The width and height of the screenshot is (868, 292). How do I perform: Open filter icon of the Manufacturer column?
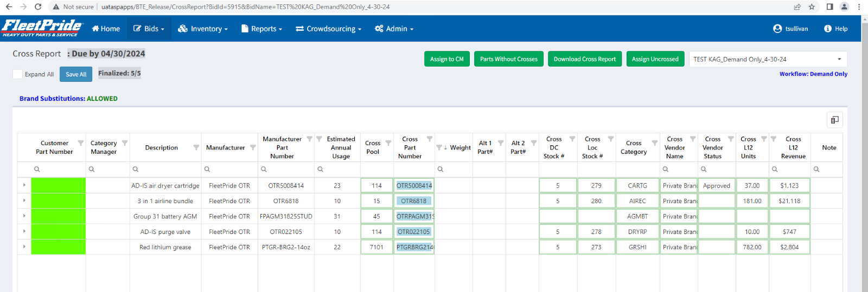pos(253,147)
